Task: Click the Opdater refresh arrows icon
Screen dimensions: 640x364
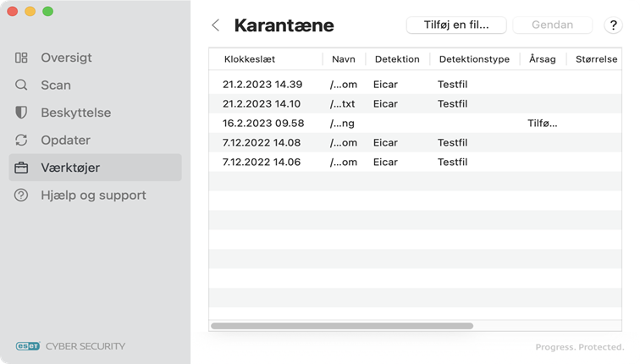Action: tap(21, 140)
